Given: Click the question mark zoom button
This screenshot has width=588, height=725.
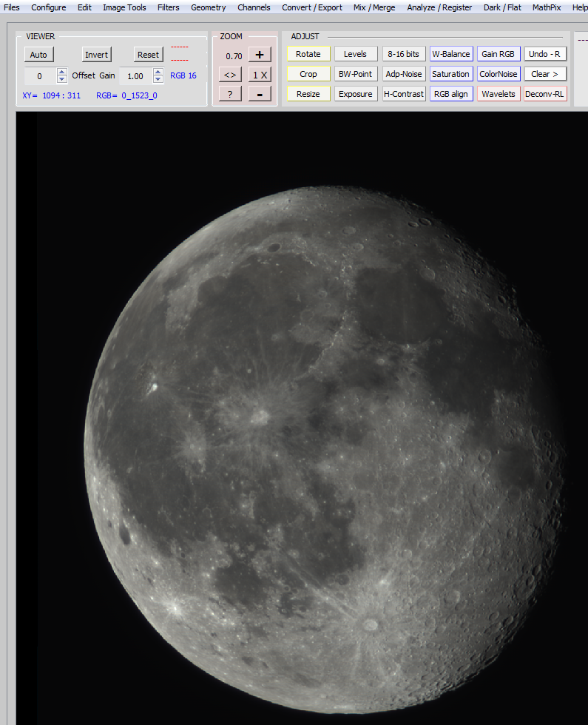Looking at the screenshot, I should pyautogui.click(x=230, y=94).
